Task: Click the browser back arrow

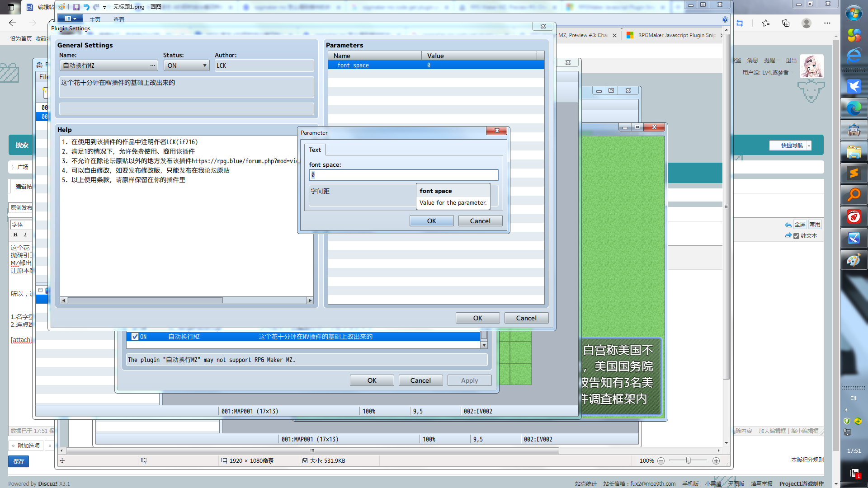Action: [13, 23]
